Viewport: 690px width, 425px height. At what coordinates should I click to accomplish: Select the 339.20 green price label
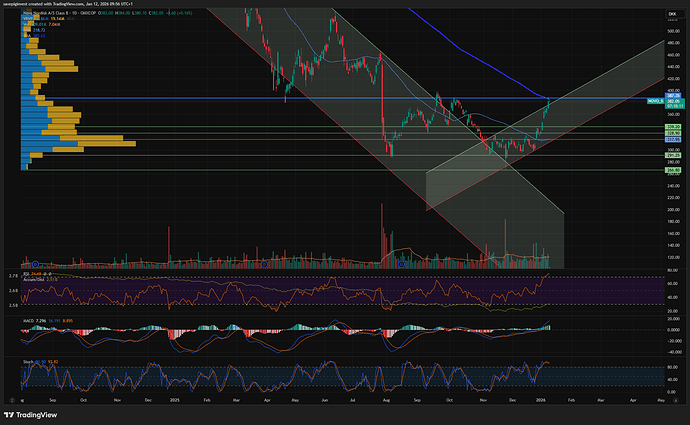point(673,127)
